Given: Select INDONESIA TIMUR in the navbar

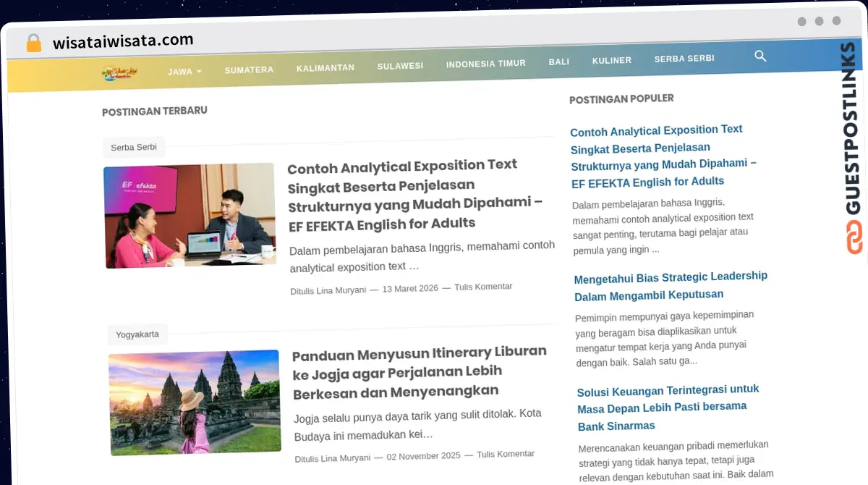Looking at the screenshot, I should click(x=486, y=64).
